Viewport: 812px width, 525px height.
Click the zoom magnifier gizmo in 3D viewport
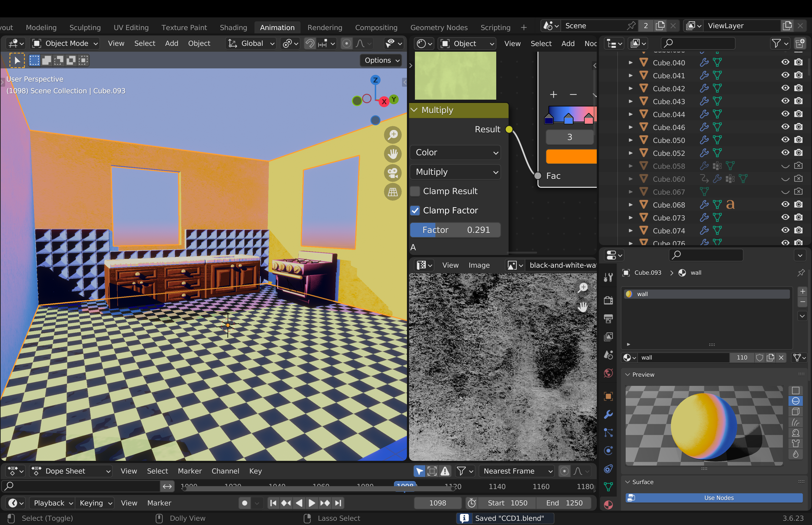pyautogui.click(x=393, y=135)
